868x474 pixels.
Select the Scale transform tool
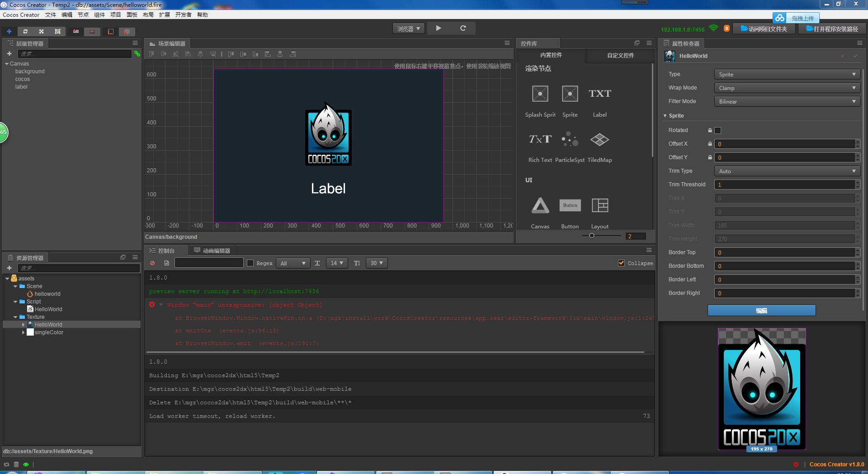tap(41, 32)
